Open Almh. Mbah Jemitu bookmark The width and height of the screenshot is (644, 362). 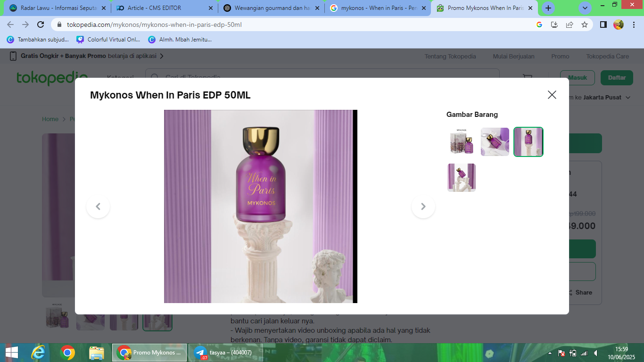180,40
